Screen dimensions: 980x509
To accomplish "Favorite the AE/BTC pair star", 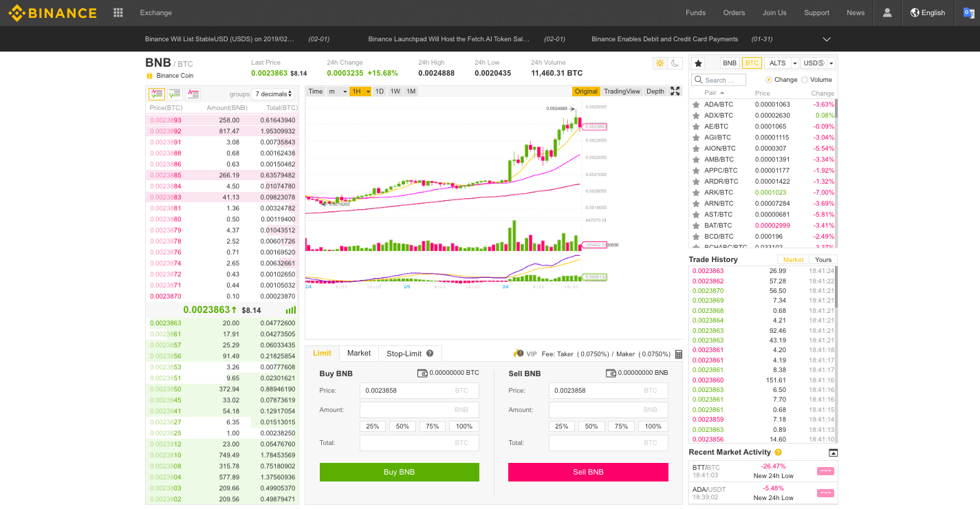I will pyautogui.click(x=696, y=127).
